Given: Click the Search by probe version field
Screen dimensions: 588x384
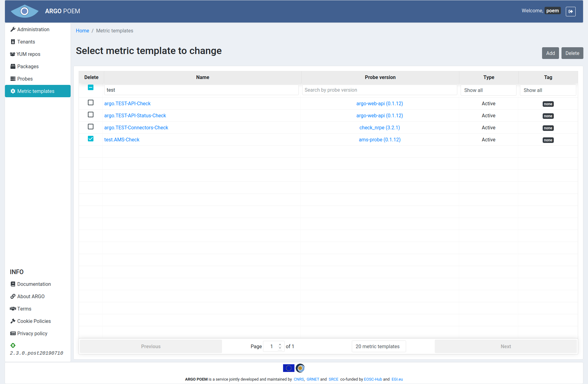Looking at the screenshot, I should click(380, 90).
